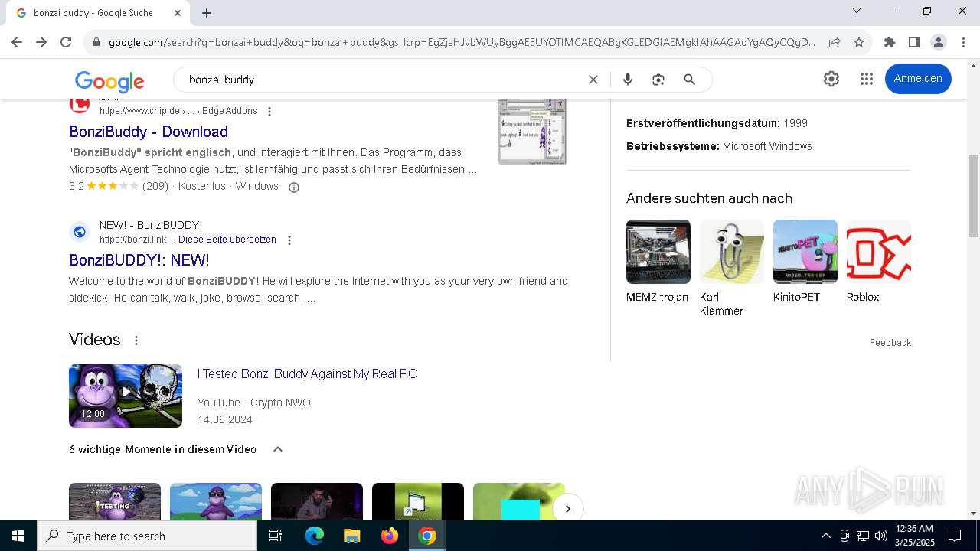Open Karl Klammer related search
Viewport: 980px width, 551px height.
tap(731, 269)
